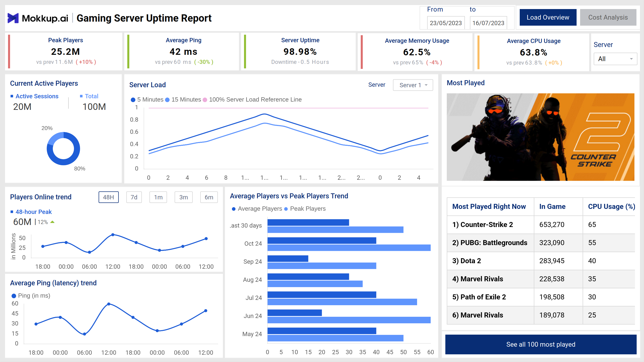Screen dimensions: 644x362
Task: Click the Counter-Strike 2 game image
Action: pos(541,137)
